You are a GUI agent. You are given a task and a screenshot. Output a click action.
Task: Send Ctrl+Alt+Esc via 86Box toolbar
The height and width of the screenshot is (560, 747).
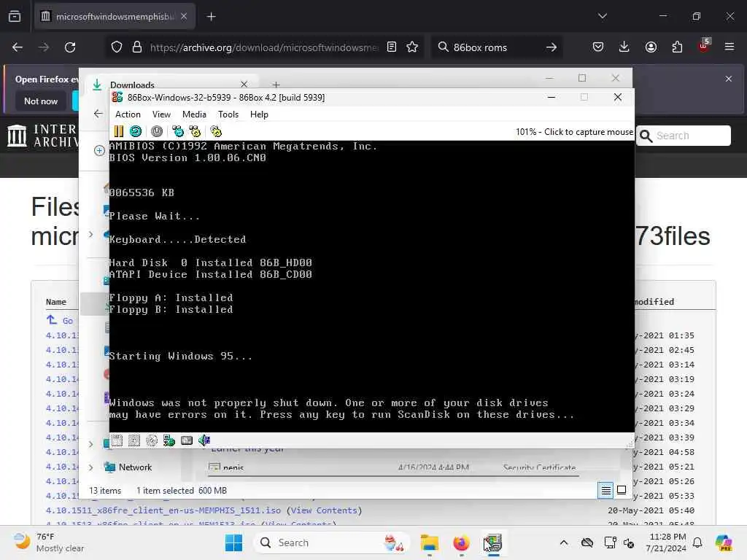click(x=195, y=131)
